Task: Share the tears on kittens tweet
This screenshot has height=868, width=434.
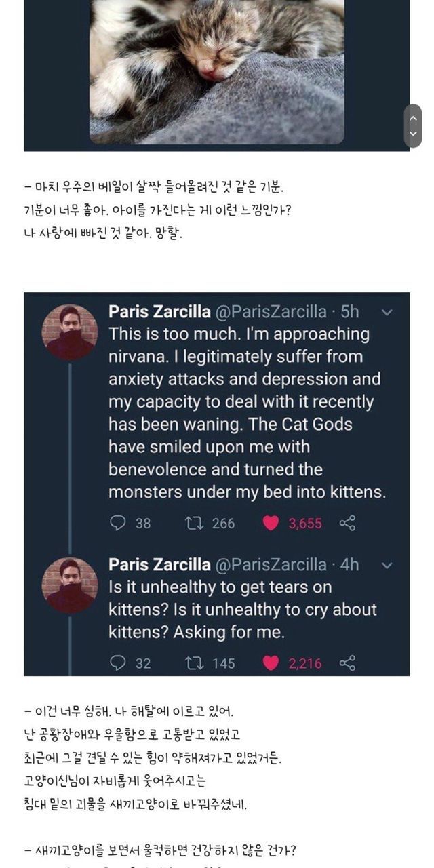Action: tap(347, 663)
